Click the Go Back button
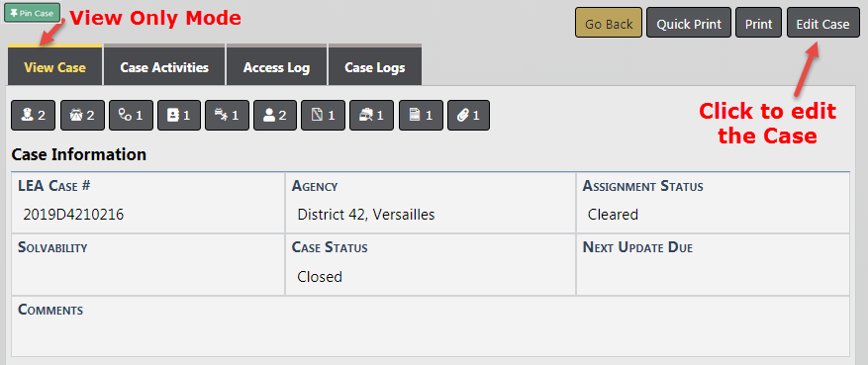The height and width of the screenshot is (365, 868). pyautogui.click(x=609, y=23)
